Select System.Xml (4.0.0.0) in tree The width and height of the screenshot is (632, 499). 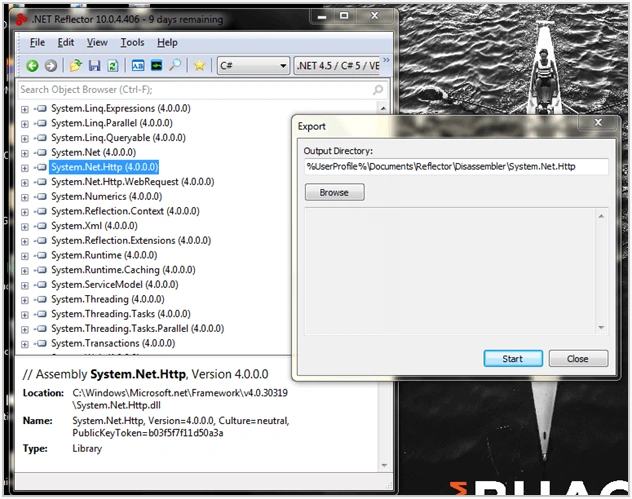[94, 226]
